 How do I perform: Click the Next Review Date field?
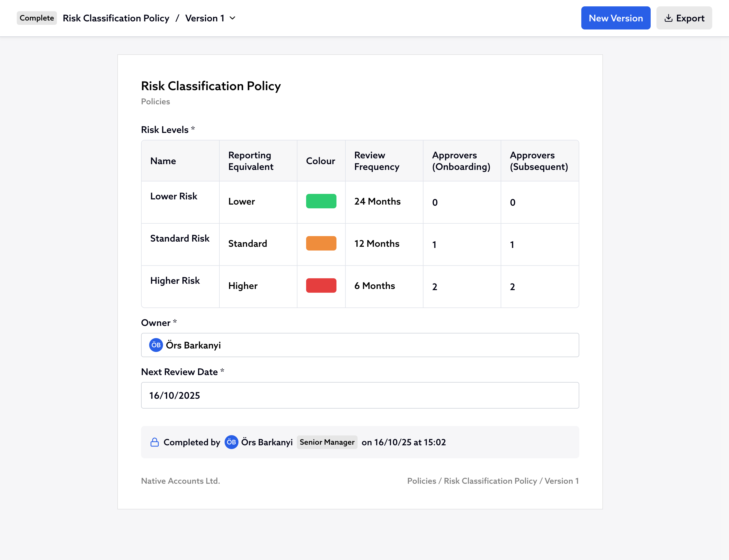pyautogui.click(x=360, y=395)
